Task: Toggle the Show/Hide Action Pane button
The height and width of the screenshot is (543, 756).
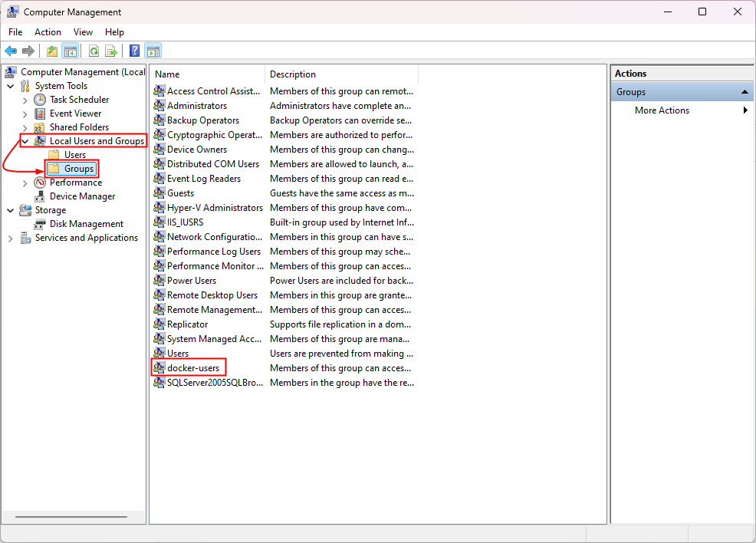Action: point(153,51)
